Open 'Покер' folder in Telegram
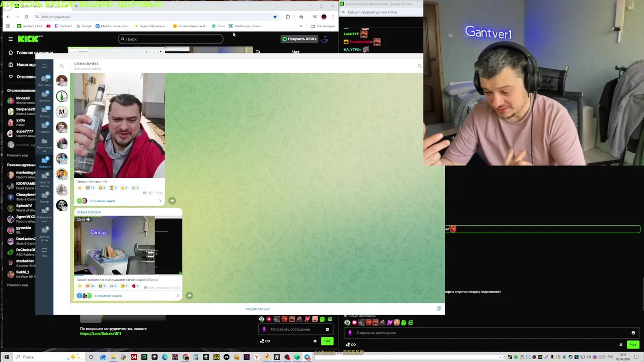This screenshot has height=362, width=644. (x=44, y=197)
